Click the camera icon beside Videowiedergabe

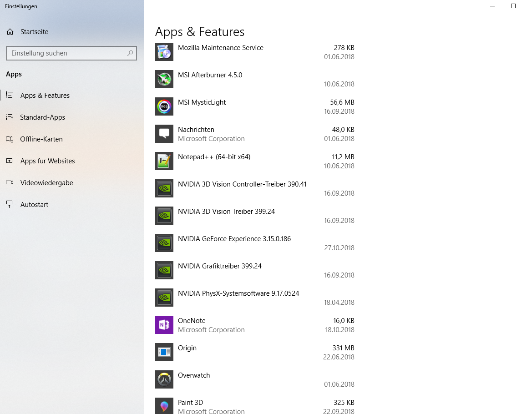pos(10,182)
